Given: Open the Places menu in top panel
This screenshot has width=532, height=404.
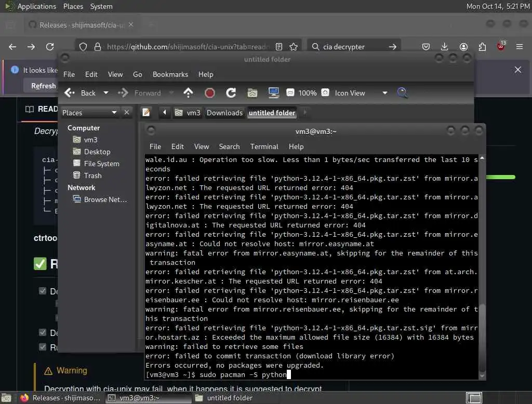Looking at the screenshot, I should (x=73, y=6).
